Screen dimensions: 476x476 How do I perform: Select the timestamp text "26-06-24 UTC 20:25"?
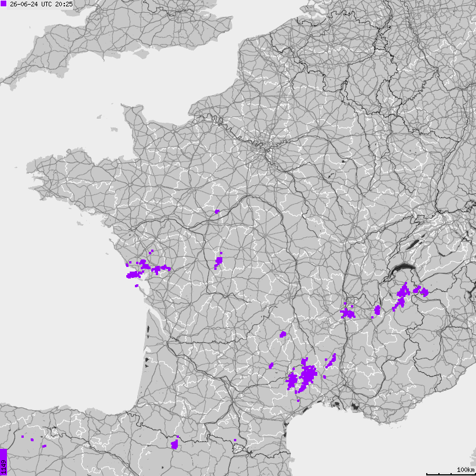click(x=41, y=4)
